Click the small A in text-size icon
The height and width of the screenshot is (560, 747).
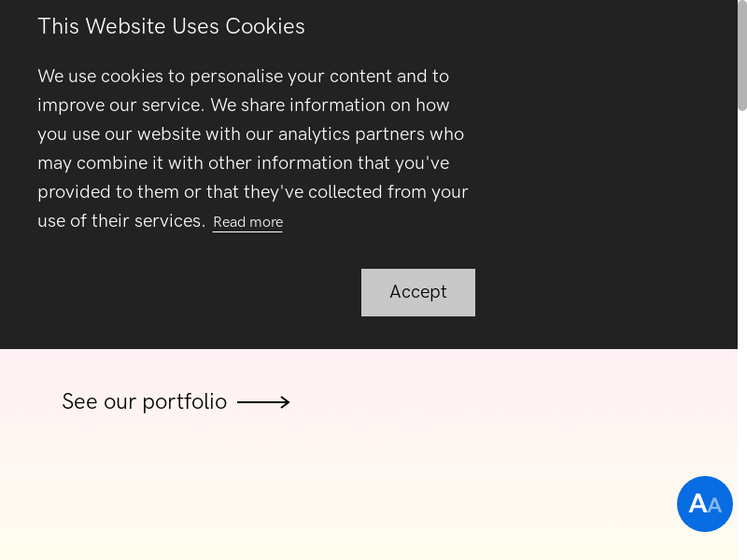tap(715, 506)
